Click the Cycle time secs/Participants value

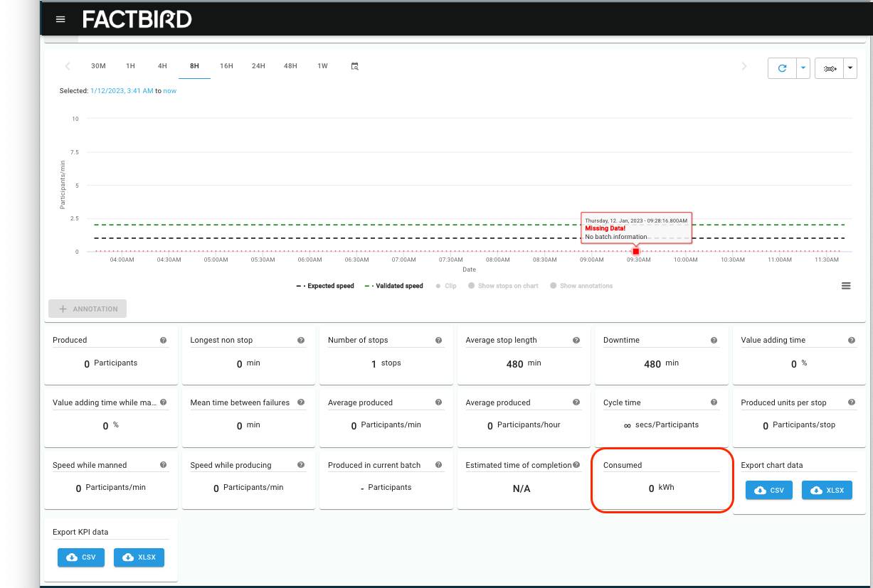[x=661, y=425]
